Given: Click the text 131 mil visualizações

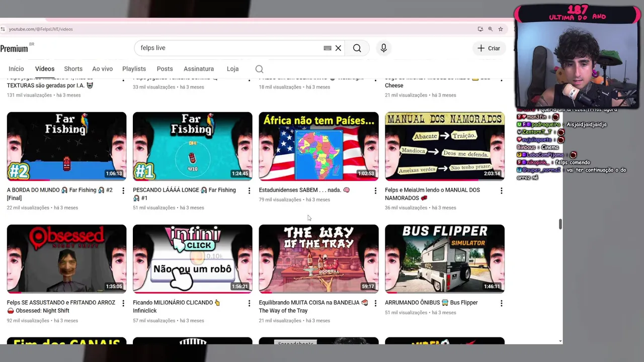Looking at the screenshot, I should (29, 95).
